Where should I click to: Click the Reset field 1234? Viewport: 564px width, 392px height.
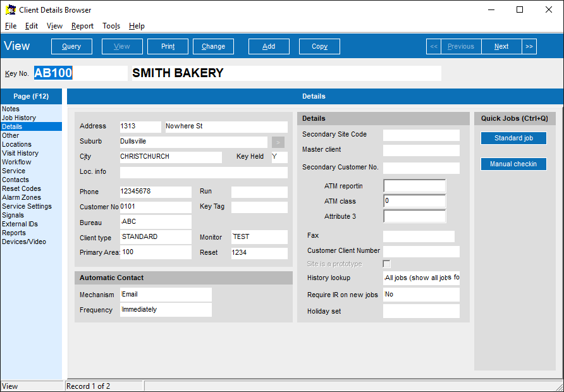click(x=259, y=253)
